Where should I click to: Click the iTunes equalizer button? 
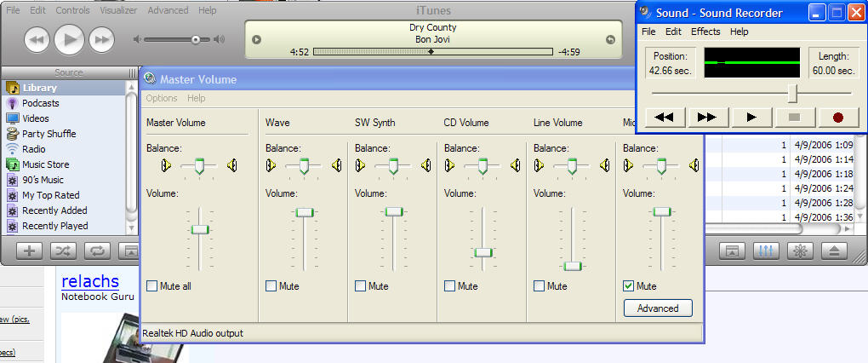tap(766, 251)
